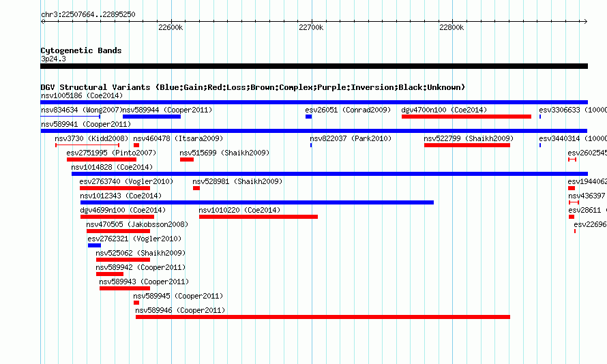Screen dimensions: 607x364
Task: Click the dgv4699n100 (Coe2014) label
Action: pyautogui.click(x=123, y=210)
